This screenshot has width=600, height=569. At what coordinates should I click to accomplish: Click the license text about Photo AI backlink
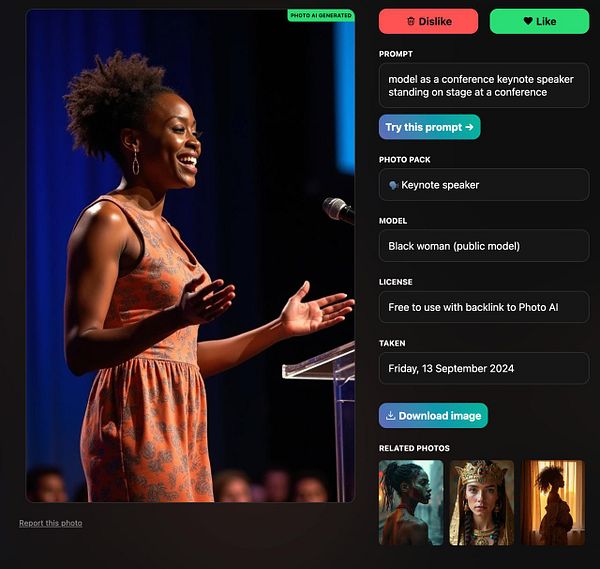point(473,307)
